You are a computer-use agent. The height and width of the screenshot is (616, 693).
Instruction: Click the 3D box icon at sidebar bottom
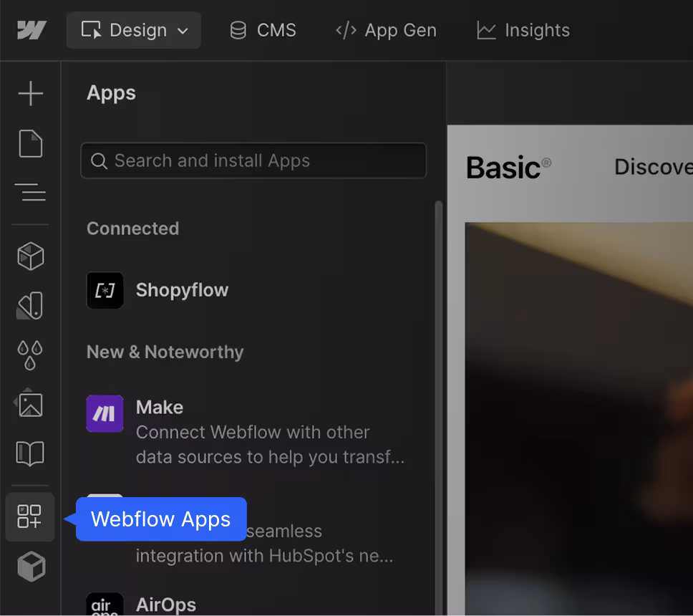(x=31, y=567)
